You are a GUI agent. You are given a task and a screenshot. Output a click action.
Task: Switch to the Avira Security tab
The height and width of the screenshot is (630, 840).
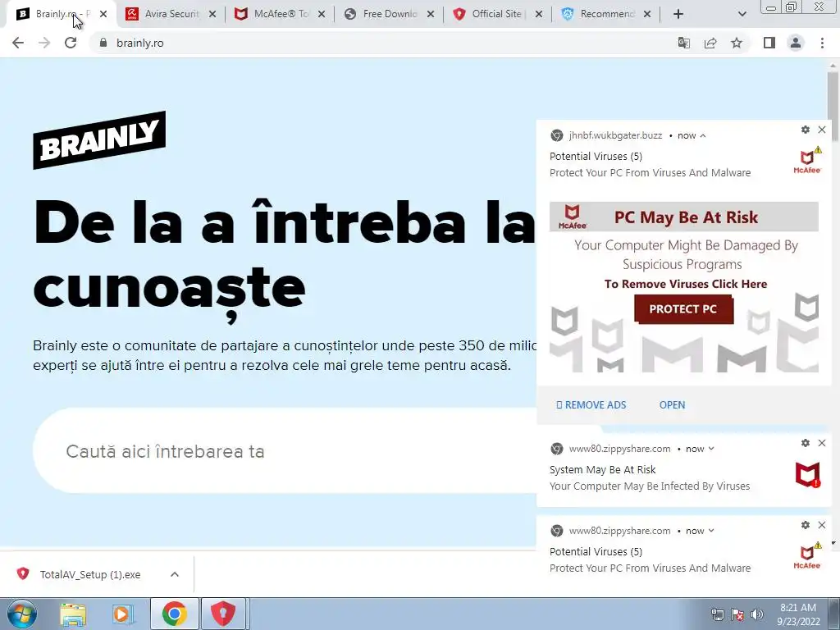[x=171, y=14]
